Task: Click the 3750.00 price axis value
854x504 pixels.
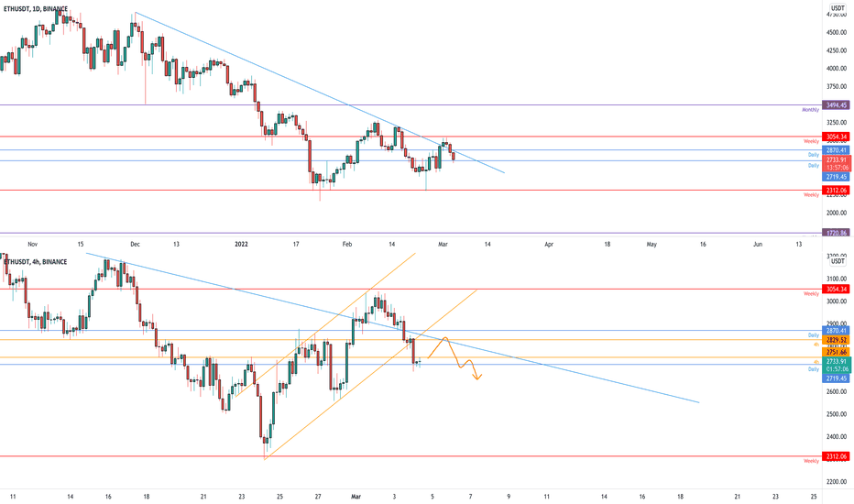Action: point(837,87)
